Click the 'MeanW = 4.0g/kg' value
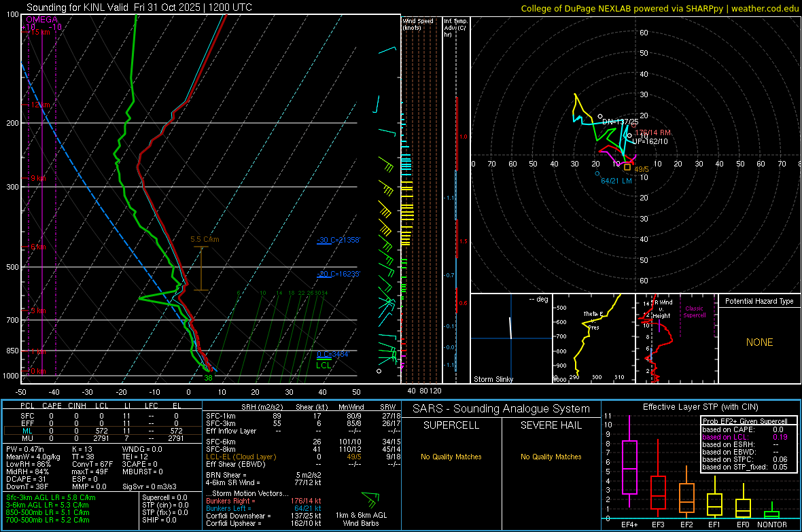The image size is (802, 532). point(33,457)
